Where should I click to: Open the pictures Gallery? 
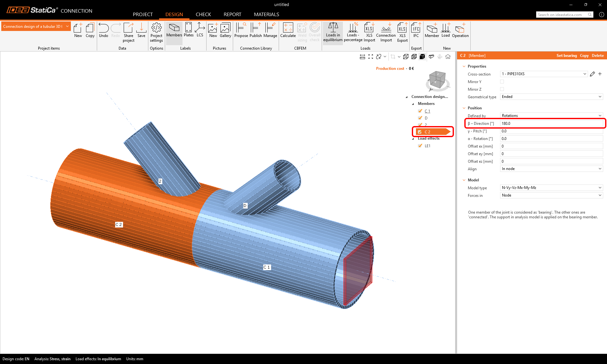(225, 31)
